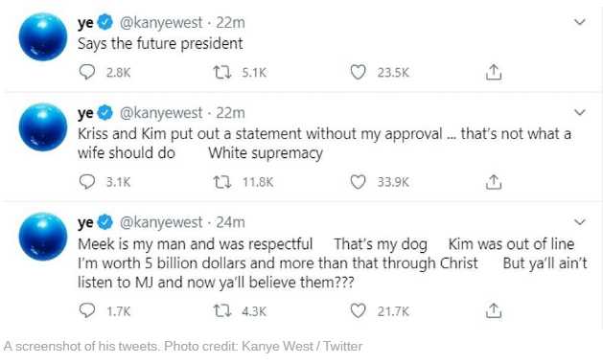
Task: Click the verified badge on the second tweet
Action: [105, 113]
